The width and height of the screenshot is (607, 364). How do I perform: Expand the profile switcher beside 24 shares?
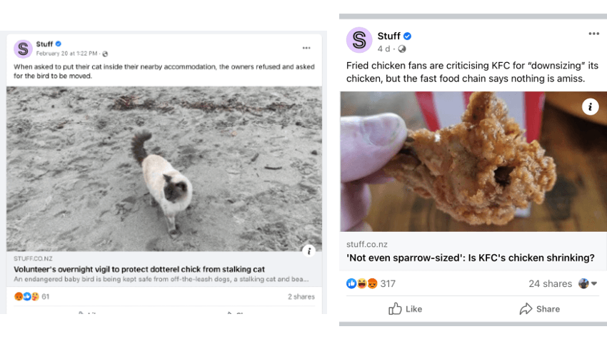pyautogui.click(x=588, y=283)
